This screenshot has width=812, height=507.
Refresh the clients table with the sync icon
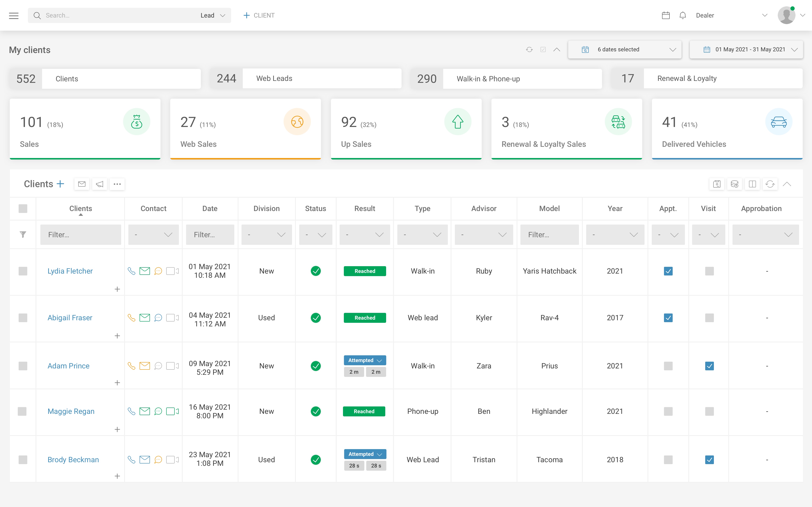[770, 184]
